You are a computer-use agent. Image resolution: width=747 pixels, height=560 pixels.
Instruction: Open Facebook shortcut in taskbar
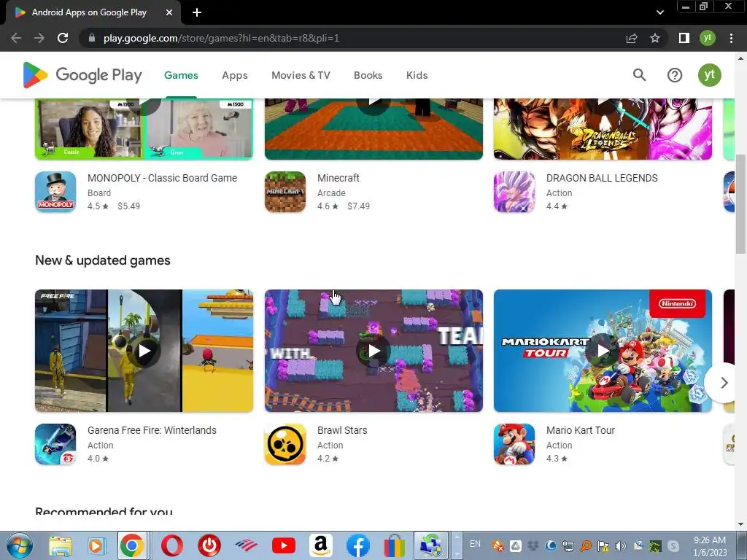click(357, 545)
